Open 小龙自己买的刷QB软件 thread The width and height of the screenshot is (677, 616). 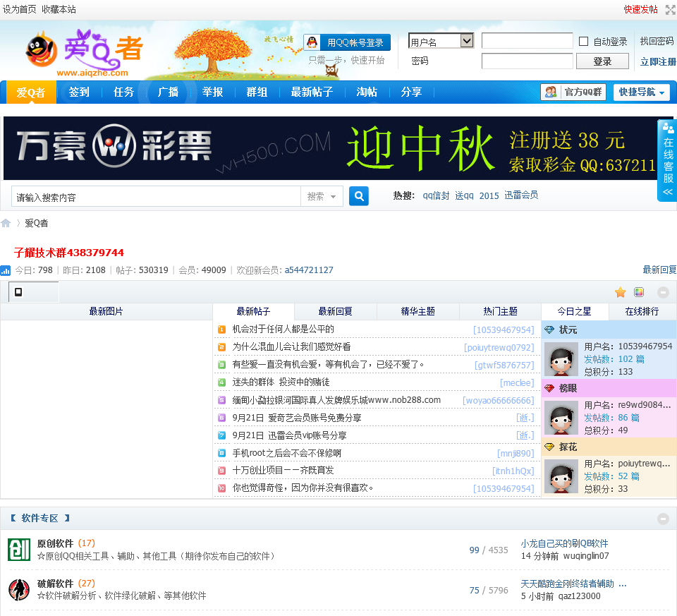click(x=564, y=543)
